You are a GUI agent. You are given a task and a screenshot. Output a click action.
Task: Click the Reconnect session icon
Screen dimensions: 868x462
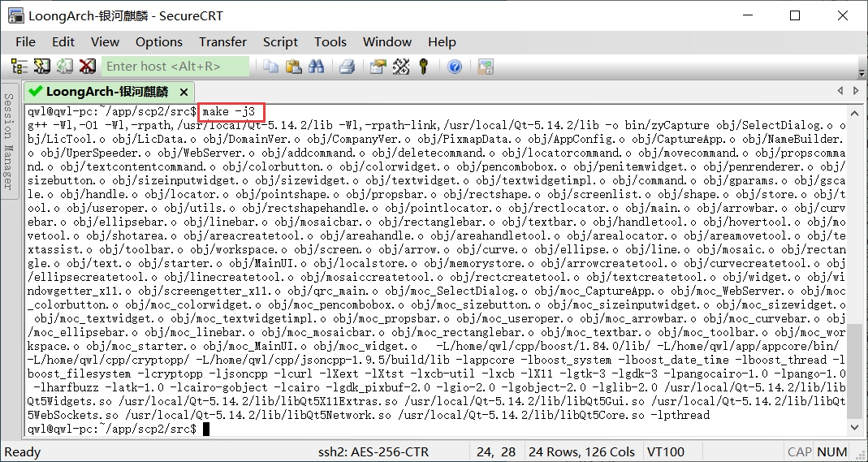tap(64, 67)
